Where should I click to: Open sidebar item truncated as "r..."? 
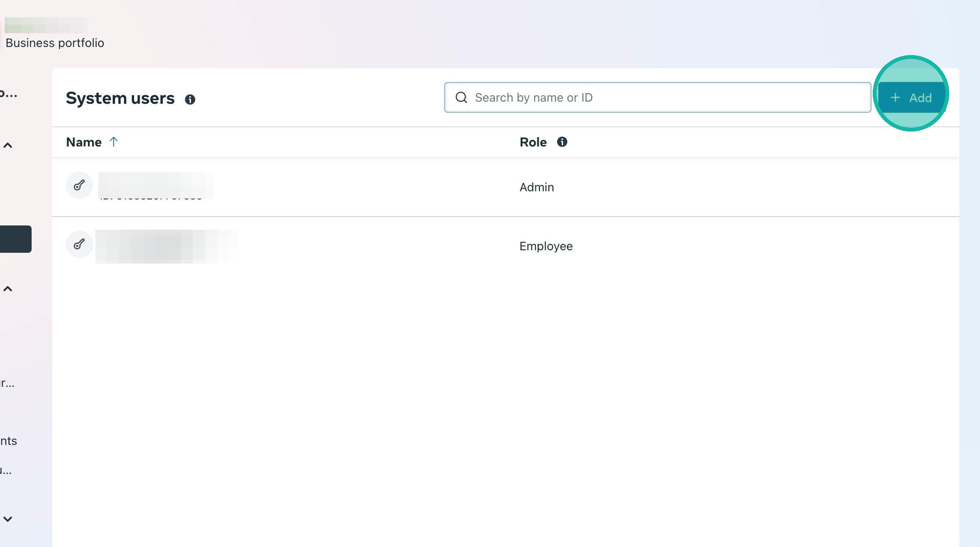tap(7, 383)
